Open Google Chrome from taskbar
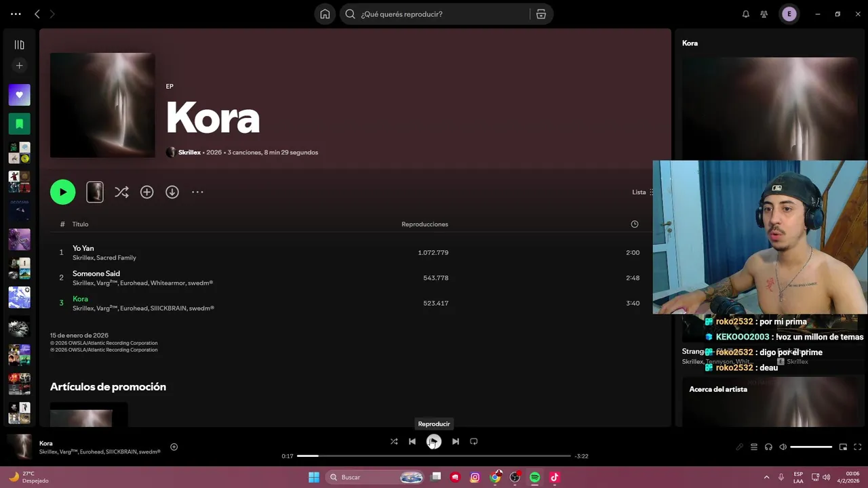 pyautogui.click(x=495, y=477)
